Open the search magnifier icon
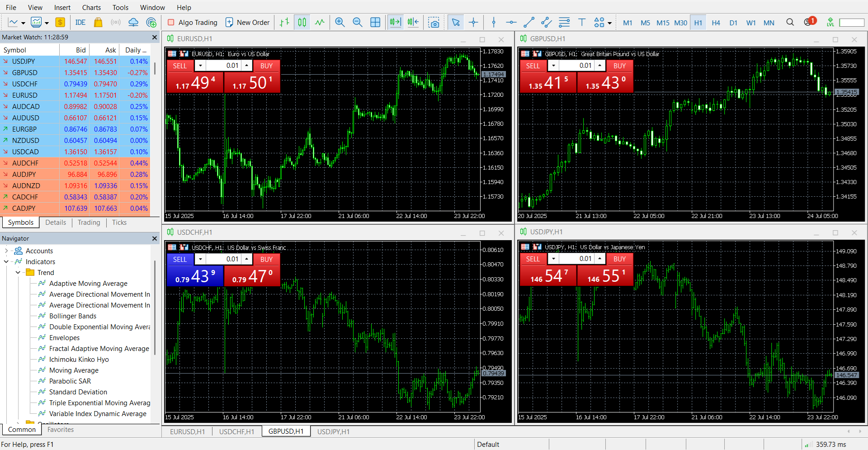Screen dimensions: 868x450 [x=790, y=22]
